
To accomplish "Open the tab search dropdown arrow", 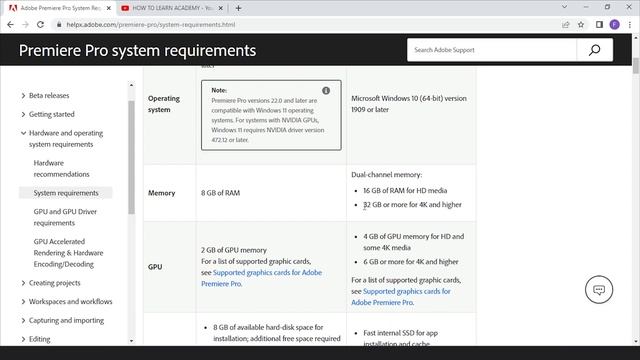I will point(564,7).
